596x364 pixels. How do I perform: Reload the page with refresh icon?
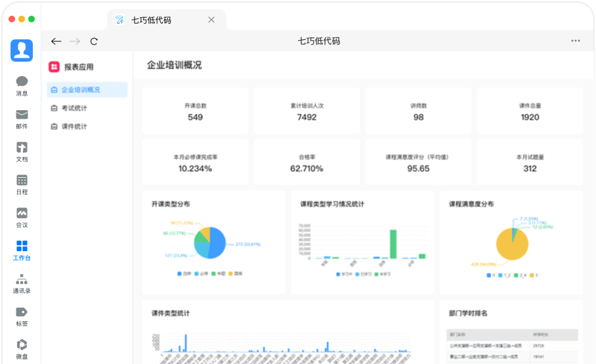94,41
